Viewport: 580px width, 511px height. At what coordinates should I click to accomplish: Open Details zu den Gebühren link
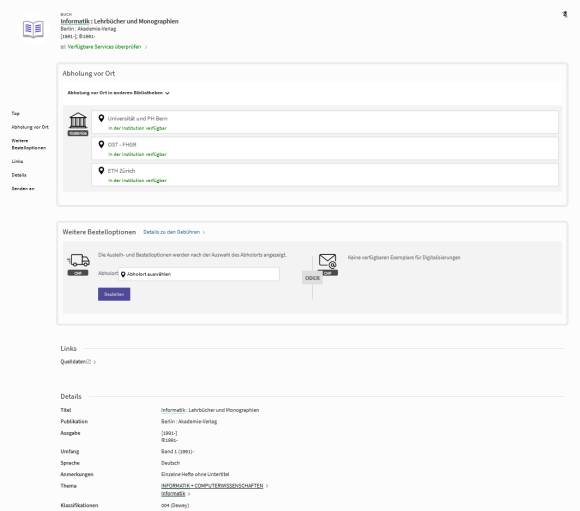click(x=172, y=232)
